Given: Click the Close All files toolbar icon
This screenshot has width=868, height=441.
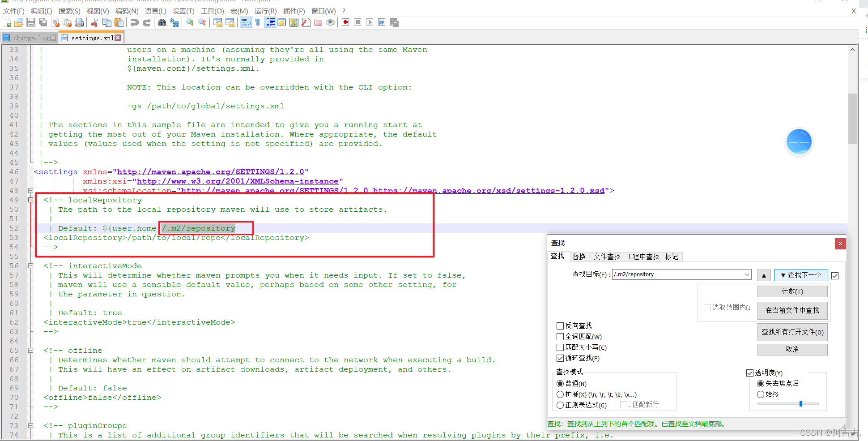Looking at the screenshot, I should click(x=67, y=22).
